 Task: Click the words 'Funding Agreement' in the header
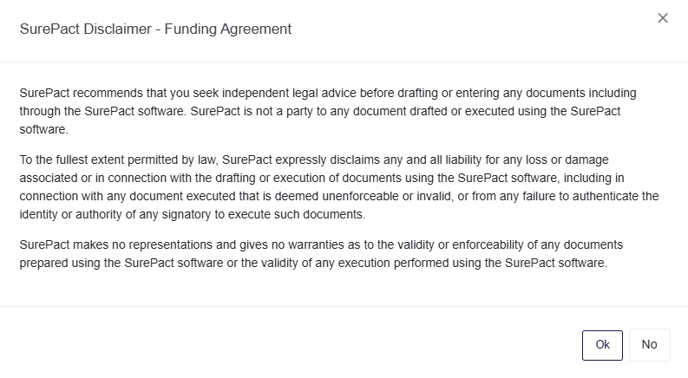click(228, 29)
